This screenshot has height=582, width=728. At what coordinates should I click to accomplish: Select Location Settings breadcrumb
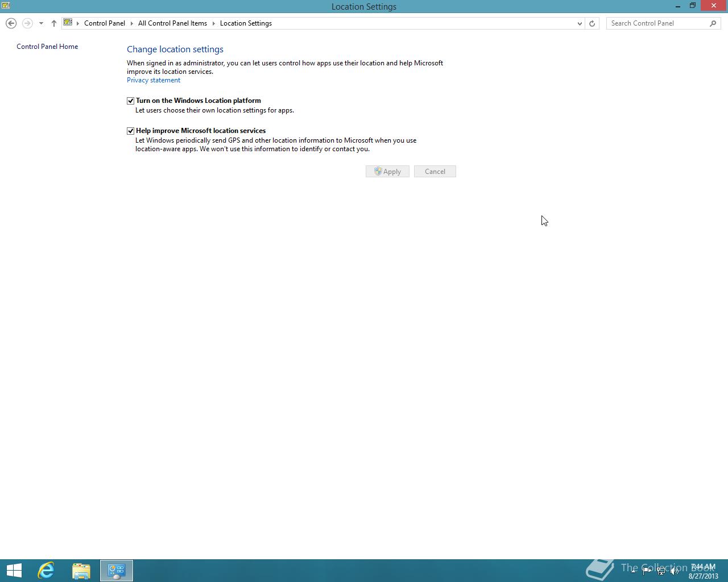246,23
